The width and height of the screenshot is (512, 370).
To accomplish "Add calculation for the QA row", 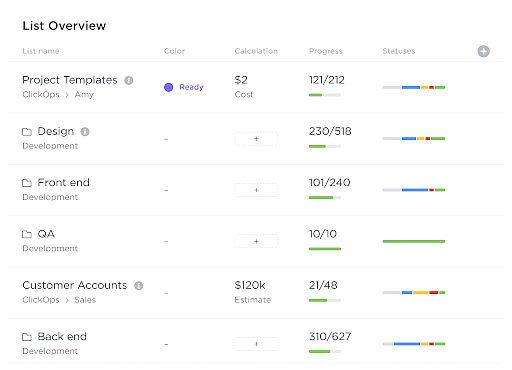I will [256, 241].
